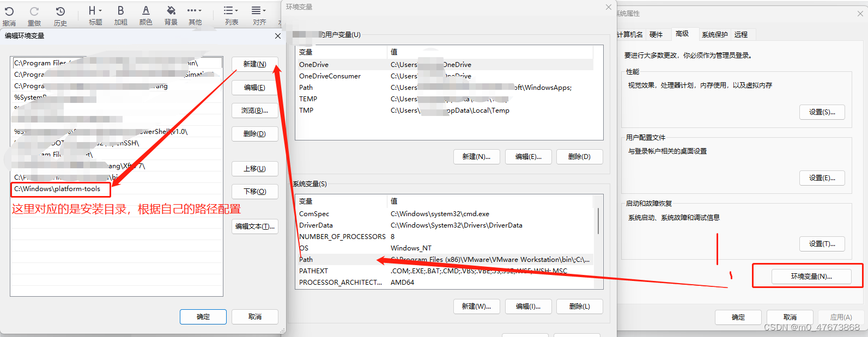Click 值 column header in user variables

click(490, 52)
